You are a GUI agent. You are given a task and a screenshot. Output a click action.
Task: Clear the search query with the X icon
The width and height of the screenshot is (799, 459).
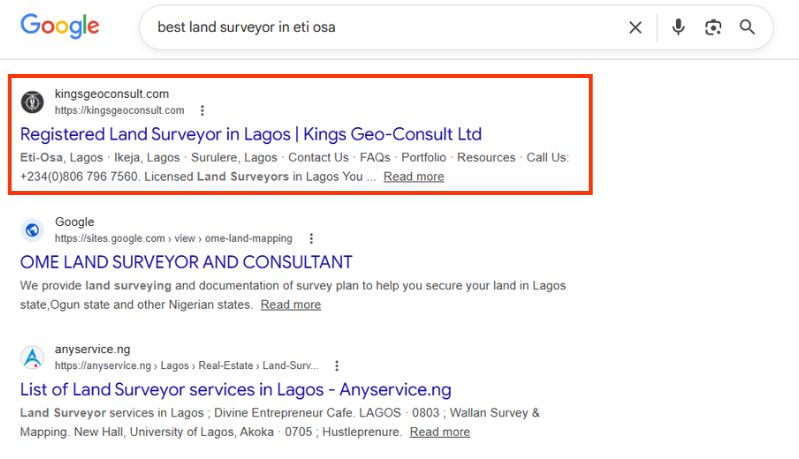point(635,28)
